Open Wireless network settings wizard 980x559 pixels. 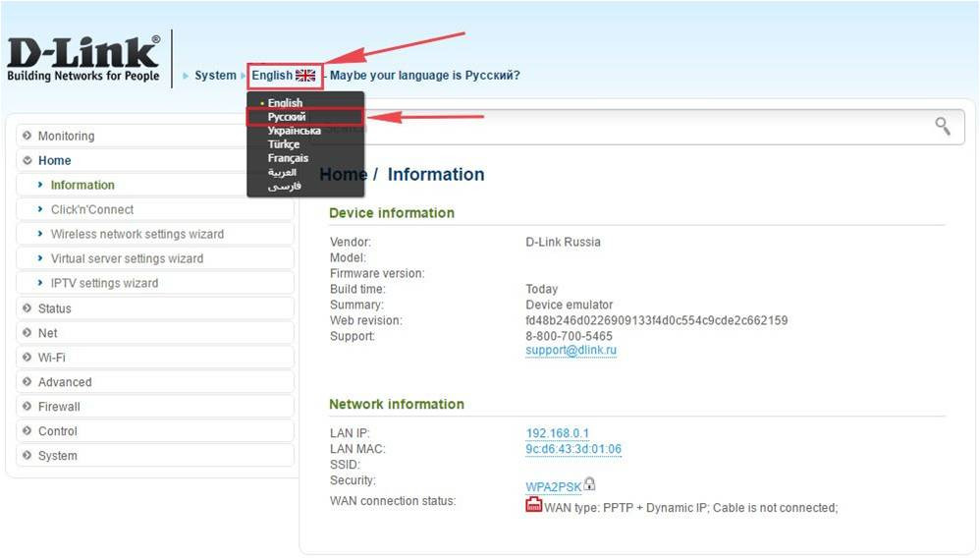coord(136,234)
